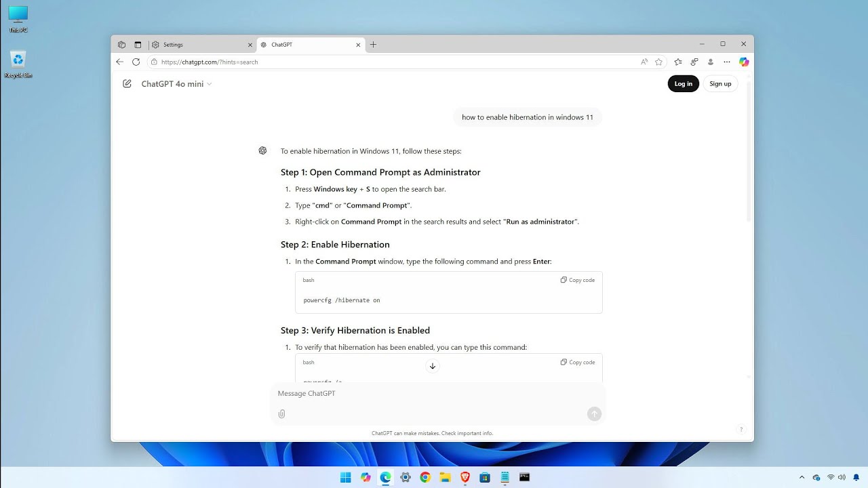The width and height of the screenshot is (868, 488).
Task: Select the user message about hibernation
Action: (528, 117)
